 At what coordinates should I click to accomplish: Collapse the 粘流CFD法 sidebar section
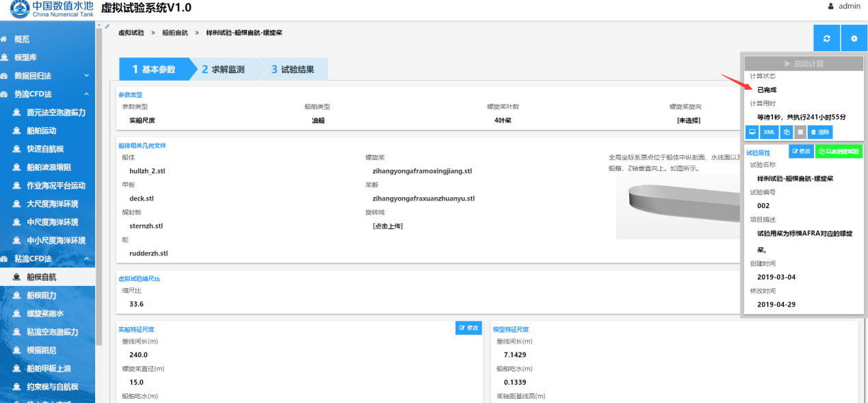click(x=86, y=259)
